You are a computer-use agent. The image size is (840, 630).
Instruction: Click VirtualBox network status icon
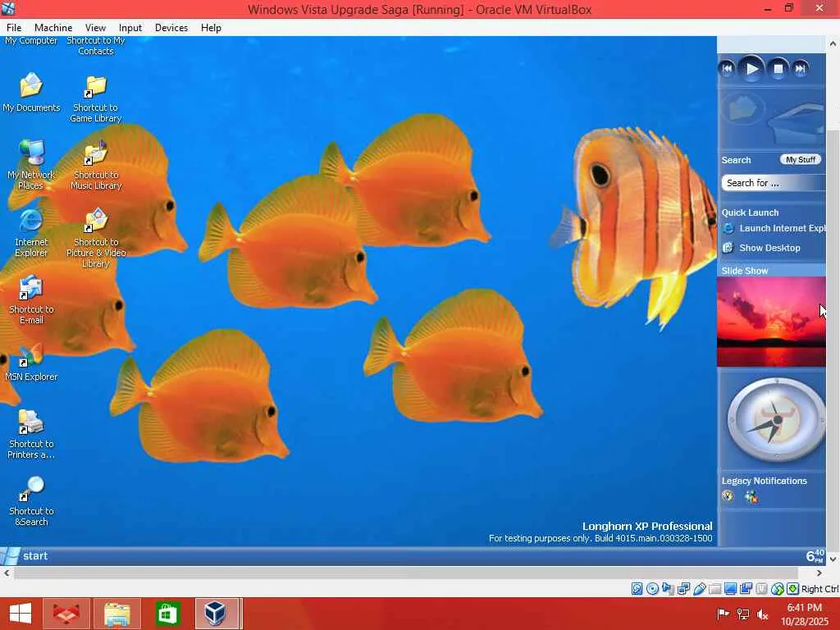(683, 589)
